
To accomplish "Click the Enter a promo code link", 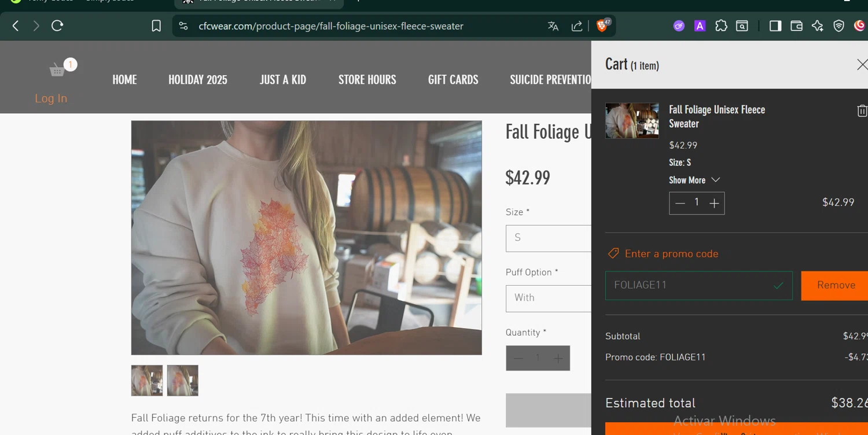I will [x=671, y=254].
